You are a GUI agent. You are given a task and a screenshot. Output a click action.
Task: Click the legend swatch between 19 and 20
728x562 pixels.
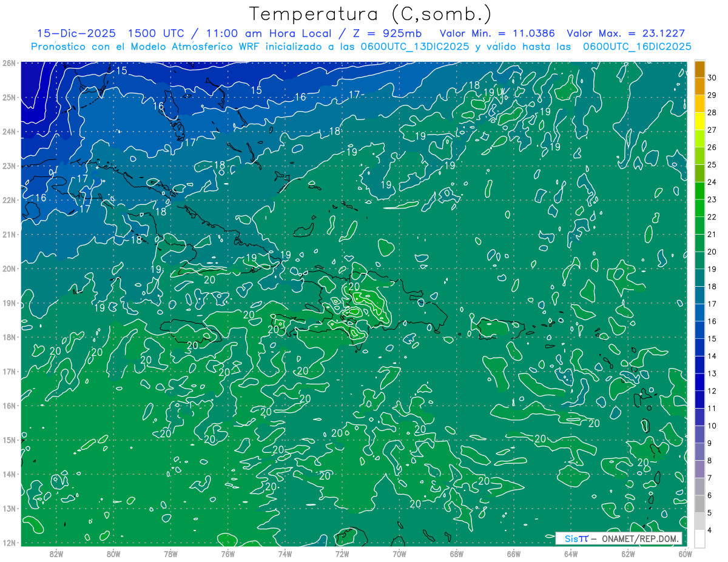[x=699, y=261]
